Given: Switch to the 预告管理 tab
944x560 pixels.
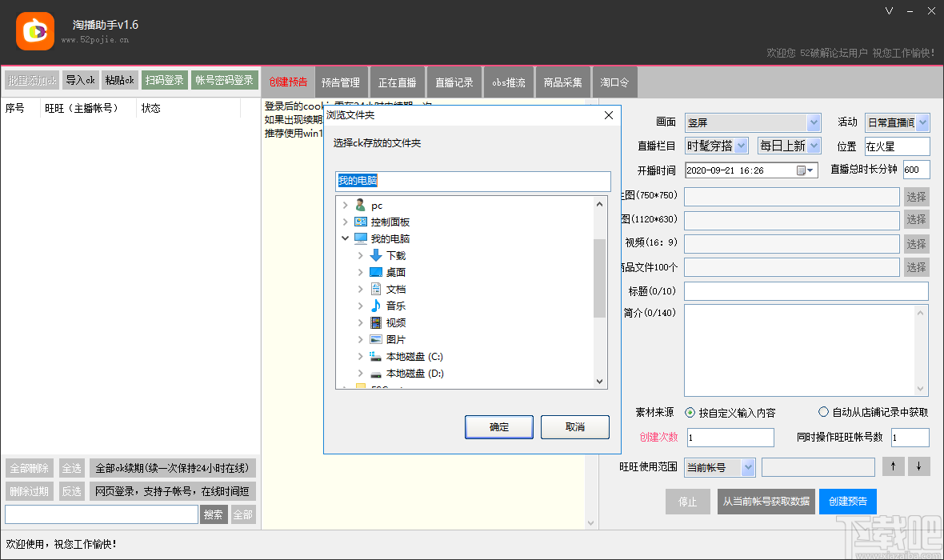Looking at the screenshot, I should 340,82.
